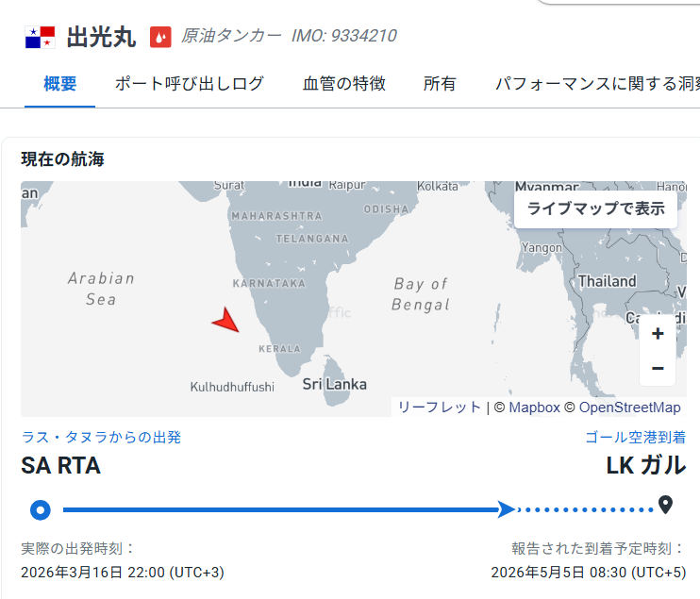Click the 報告された到着予定時刻 label
The width and height of the screenshot is (700, 599).
pyautogui.click(x=598, y=548)
